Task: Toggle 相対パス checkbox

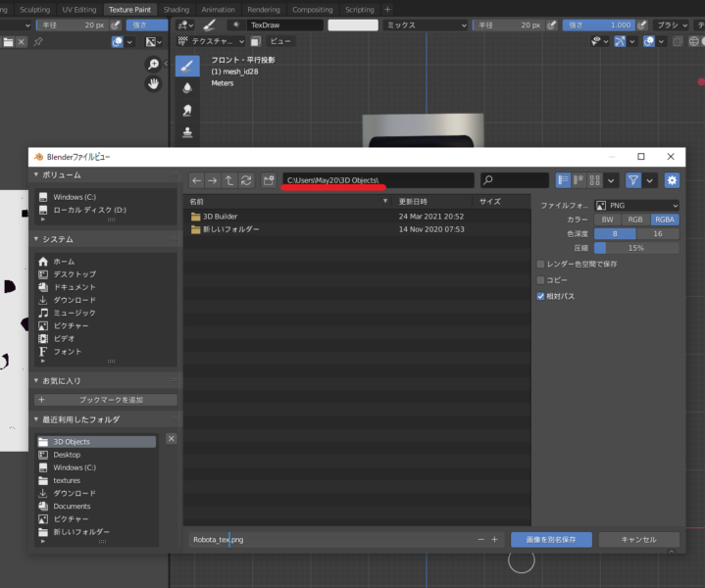Action: coord(541,296)
